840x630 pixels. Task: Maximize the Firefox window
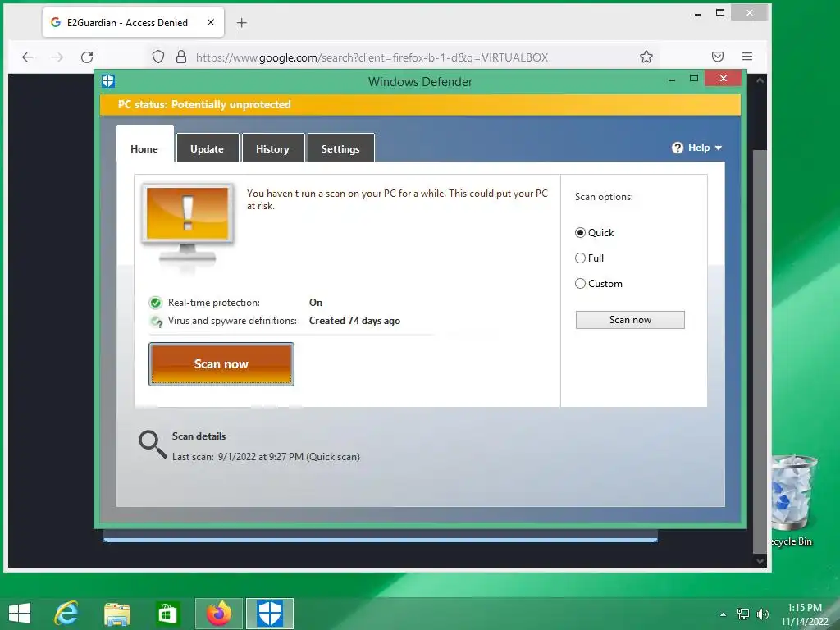point(720,12)
